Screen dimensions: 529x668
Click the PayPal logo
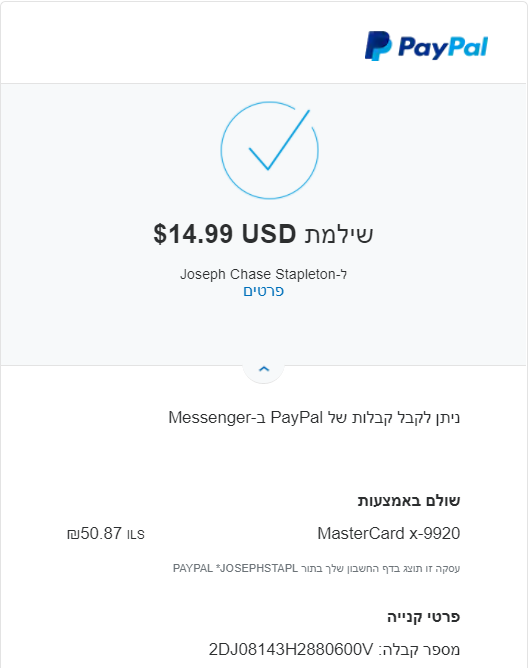pyautogui.click(x=426, y=46)
